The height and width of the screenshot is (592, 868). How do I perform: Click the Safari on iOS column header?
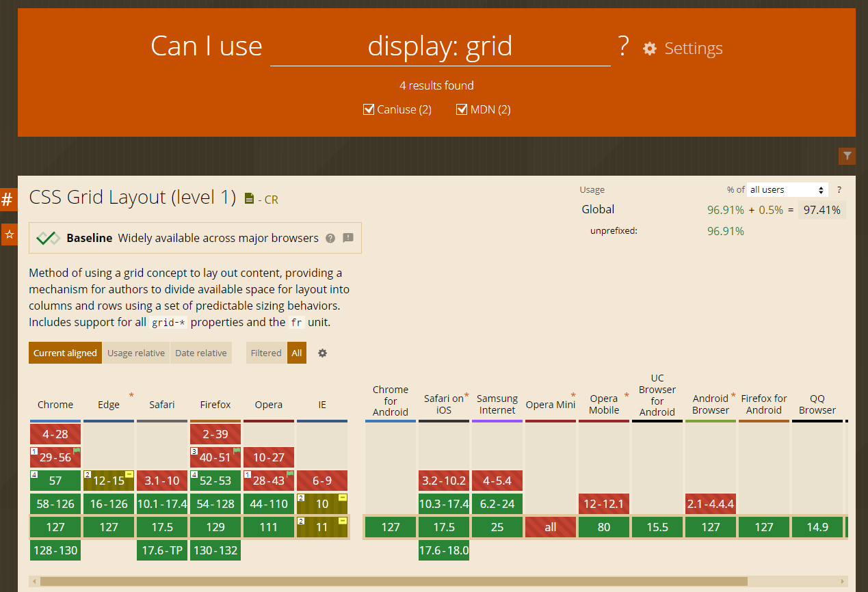(444, 404)
